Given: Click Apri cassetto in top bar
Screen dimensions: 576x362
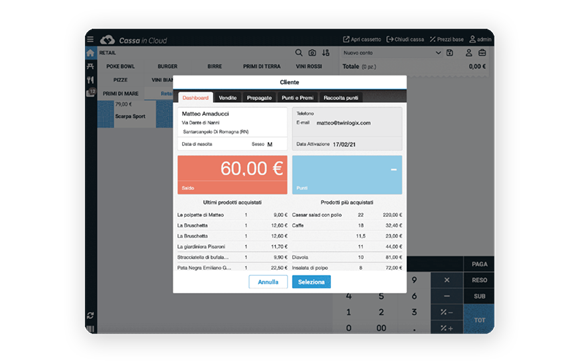Looking at the screenshot, I should [362, 39].
